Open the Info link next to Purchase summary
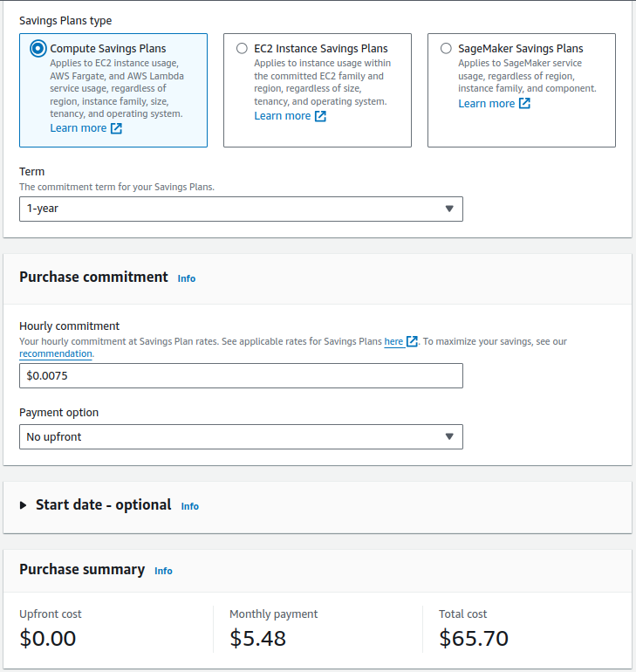636x672 pixels. [163, 571]
